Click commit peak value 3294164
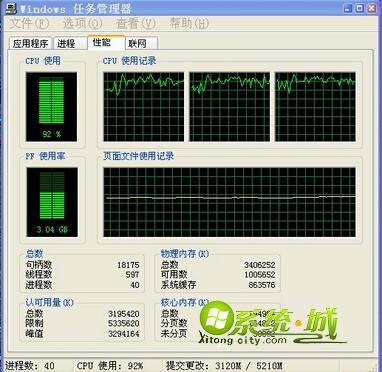 point(124,334)
